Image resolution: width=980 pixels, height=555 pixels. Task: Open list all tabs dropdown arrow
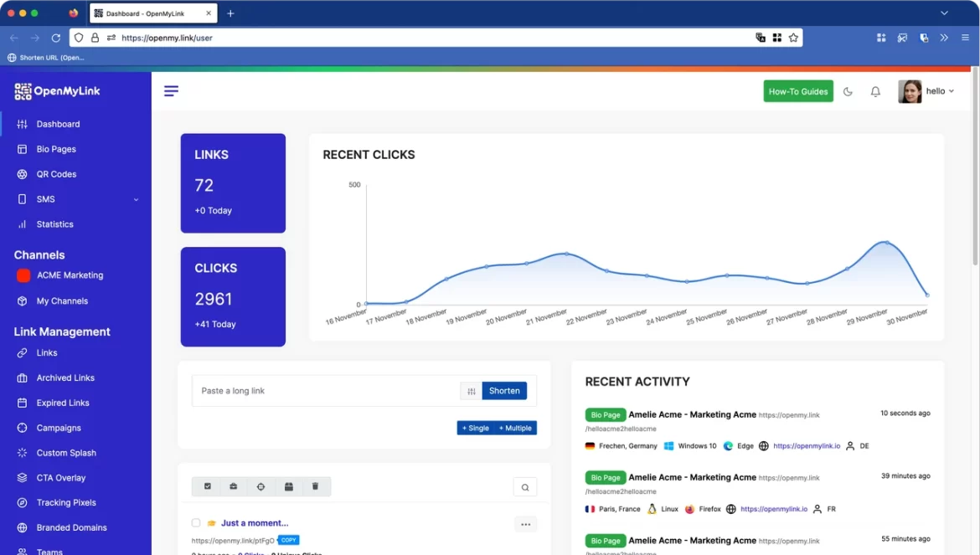pos(944,13)
